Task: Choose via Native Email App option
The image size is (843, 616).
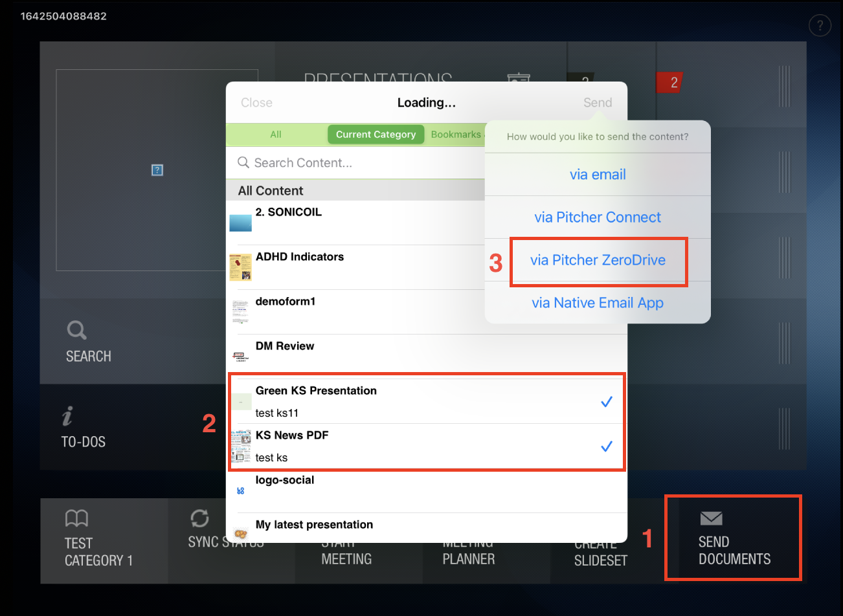Action: [598, 303]
